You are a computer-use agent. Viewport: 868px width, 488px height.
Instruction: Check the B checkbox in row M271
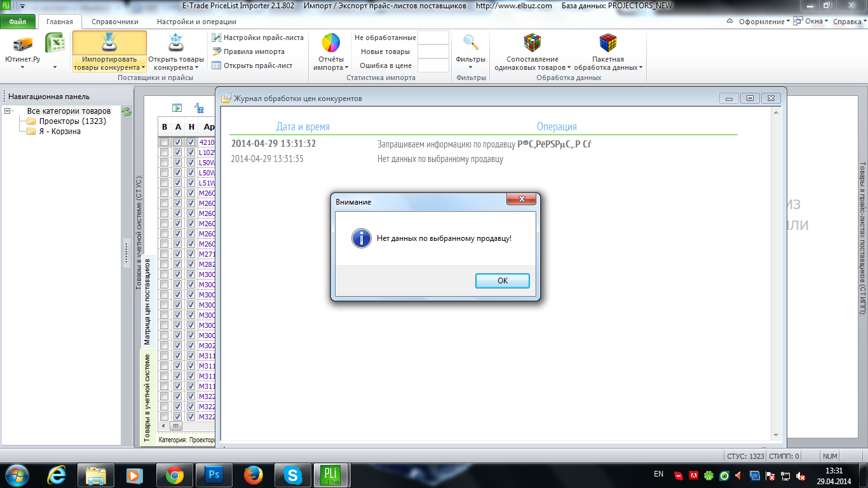point(165,254)
